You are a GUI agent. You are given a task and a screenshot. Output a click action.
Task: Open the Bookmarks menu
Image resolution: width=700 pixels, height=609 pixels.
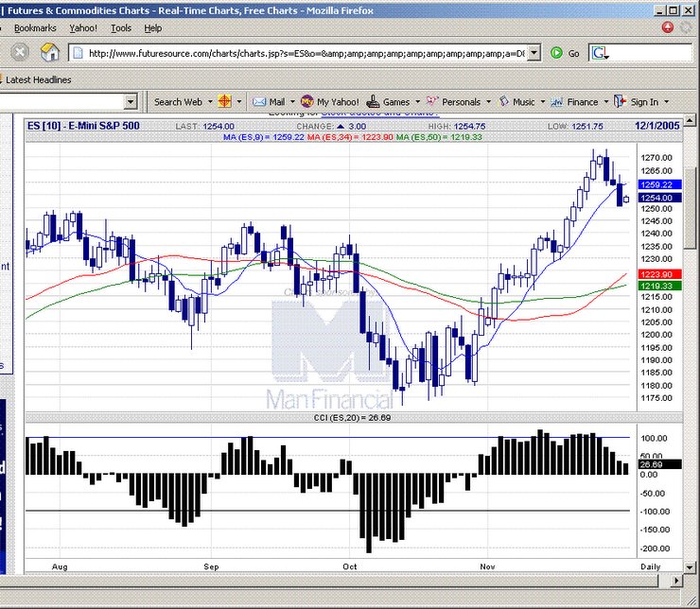pos(35,28)
